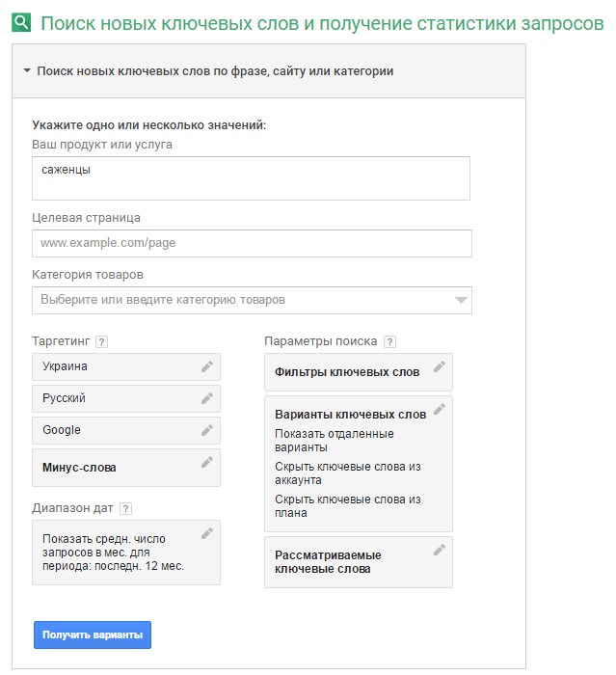
Task: Edit Украина location targeting pencil icon
Action: [207, 366]
